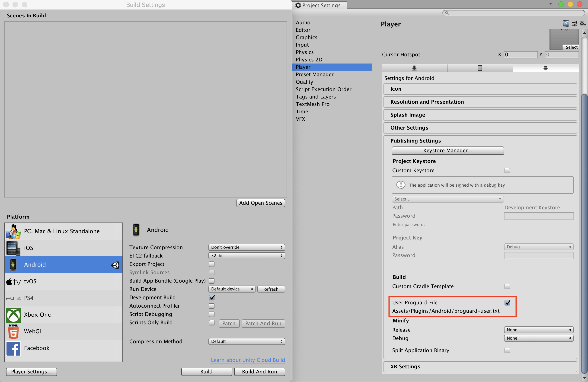Click the Keystore Manager button
The image size is (588, 382).
coord(447,151)
